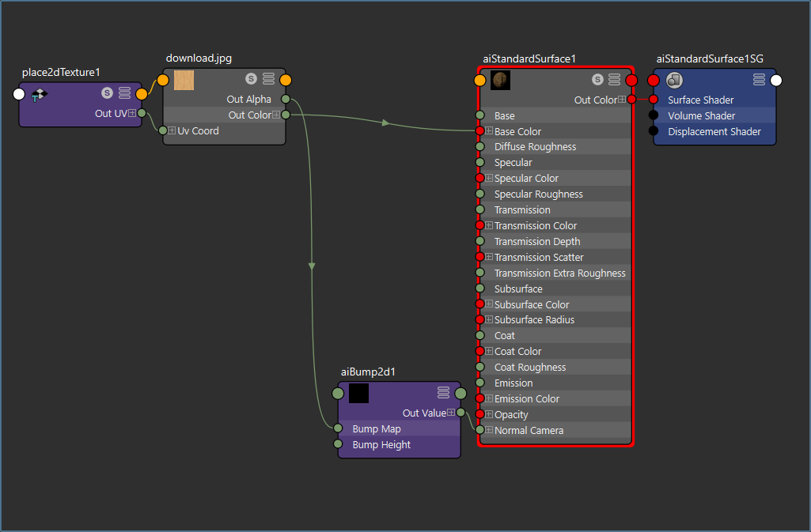
Task: Expand the Out UV attribute
Action: pos(131,113)
